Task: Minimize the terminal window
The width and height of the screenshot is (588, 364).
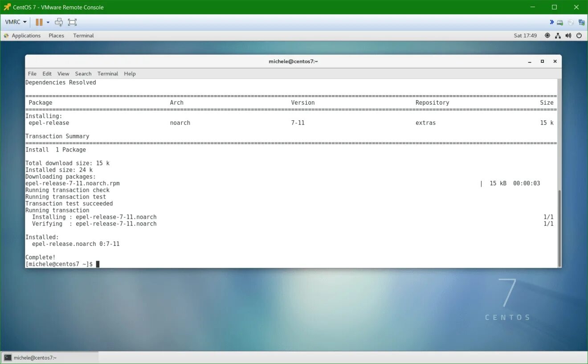Action: [x=530, y=61]
